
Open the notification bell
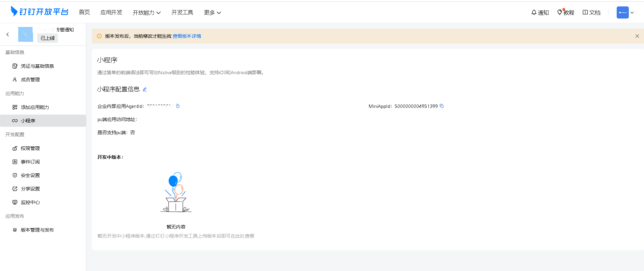click(534, 12)
